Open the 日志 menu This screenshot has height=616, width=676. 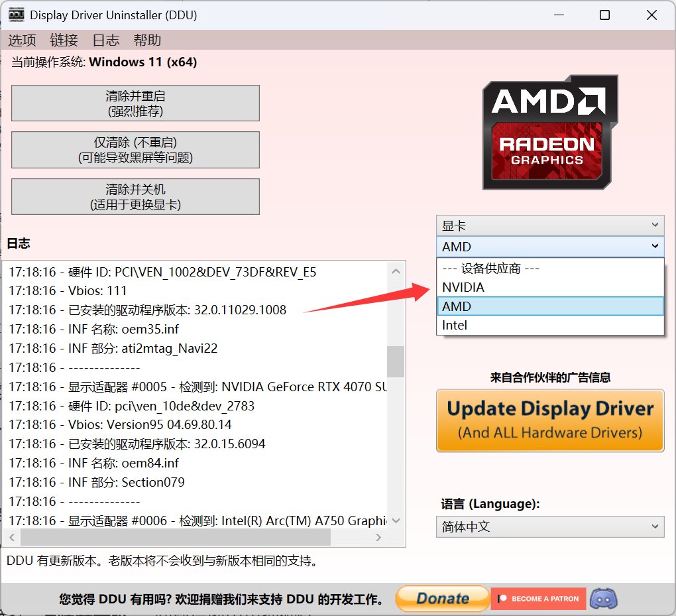105,40
